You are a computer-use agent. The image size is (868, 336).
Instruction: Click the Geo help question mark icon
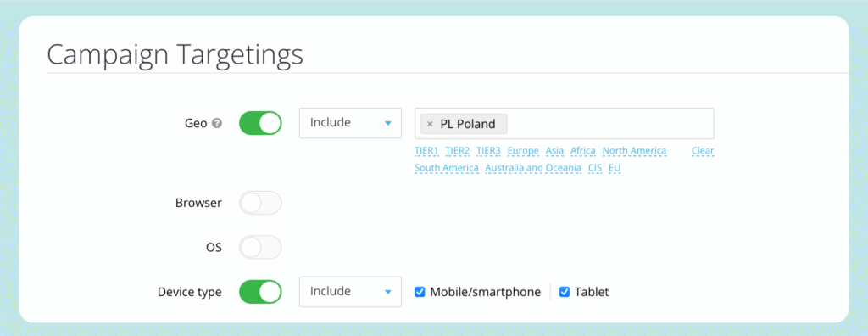click(x=218, y=124)
